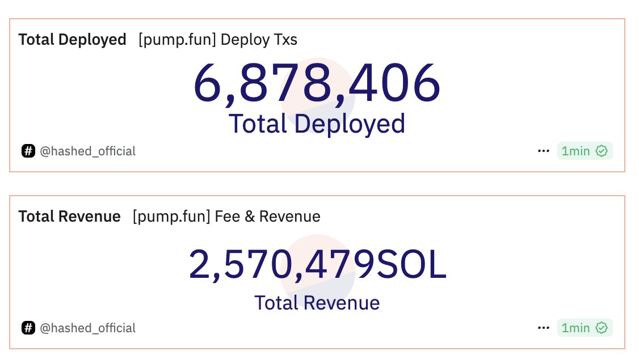
Task: Click the 2,570,479SOL counter value
Action: pyautogui.click(x=317, y=265)
